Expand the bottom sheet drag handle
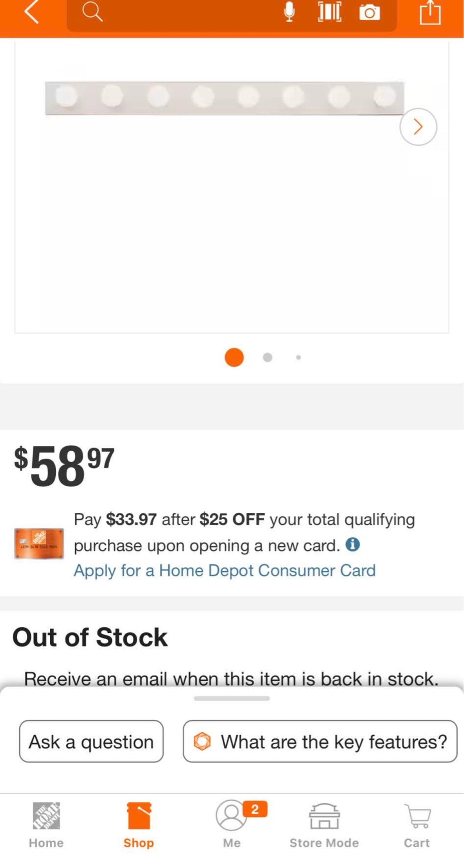Image resolution: width=464 pixels, height=868 pixels. 232,698
